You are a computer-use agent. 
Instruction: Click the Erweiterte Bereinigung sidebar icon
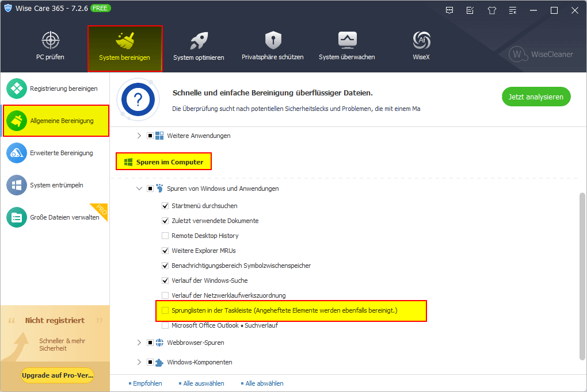(17, 153)
